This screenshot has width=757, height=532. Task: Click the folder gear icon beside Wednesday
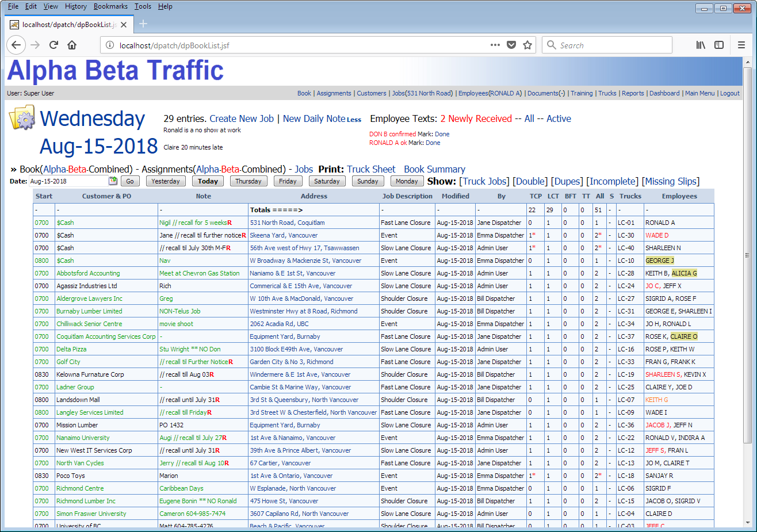(x=22, y=117)
